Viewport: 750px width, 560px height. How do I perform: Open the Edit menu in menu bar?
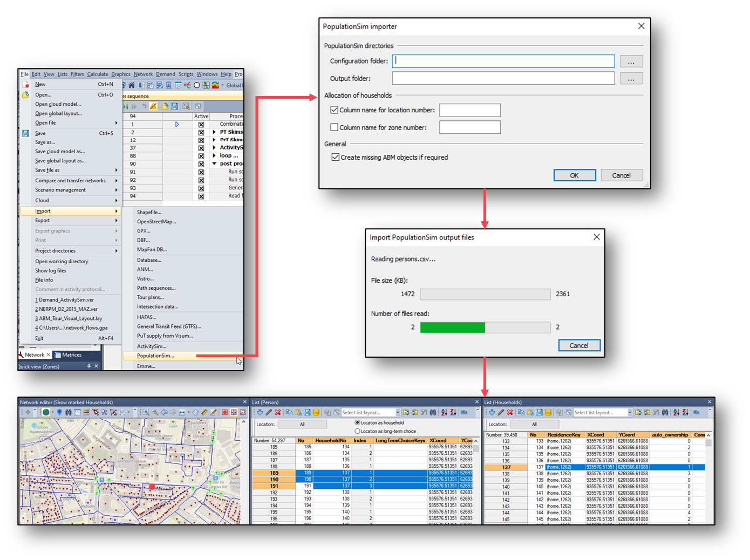[x=36, y=74]
